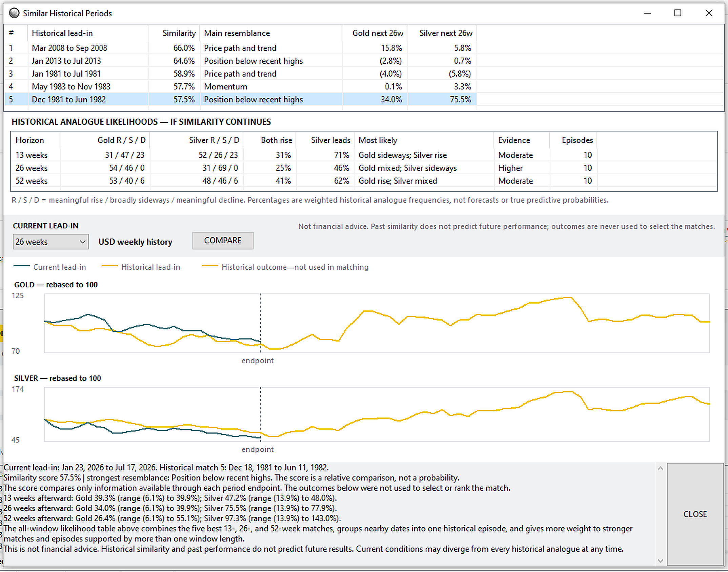Click similarity value 66.0%
This screenshot has height=572, width=728.
point(184,48)
